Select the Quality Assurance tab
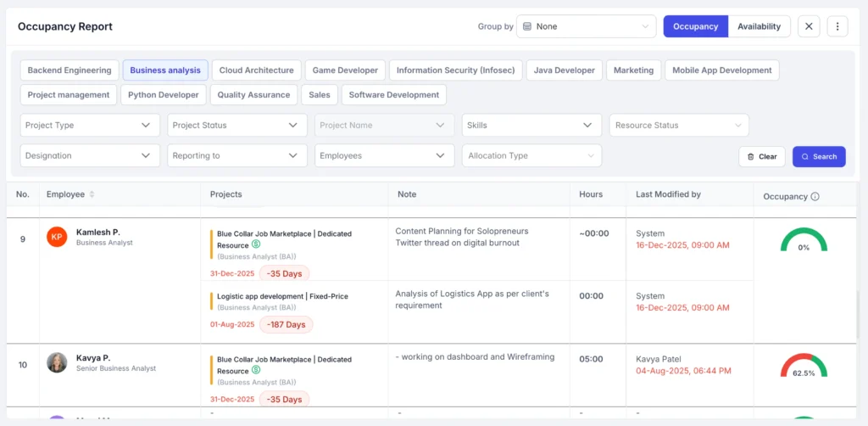 (x=253, y=95)
